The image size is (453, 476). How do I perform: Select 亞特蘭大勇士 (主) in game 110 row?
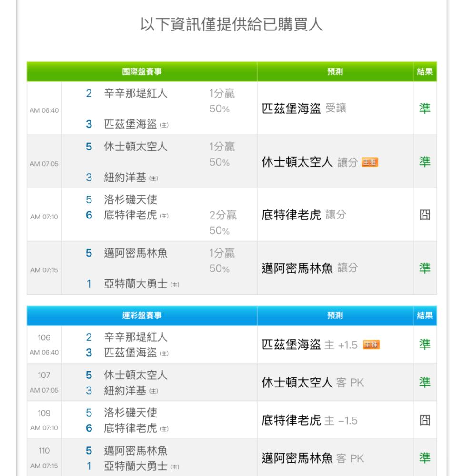tap(141, 466)
